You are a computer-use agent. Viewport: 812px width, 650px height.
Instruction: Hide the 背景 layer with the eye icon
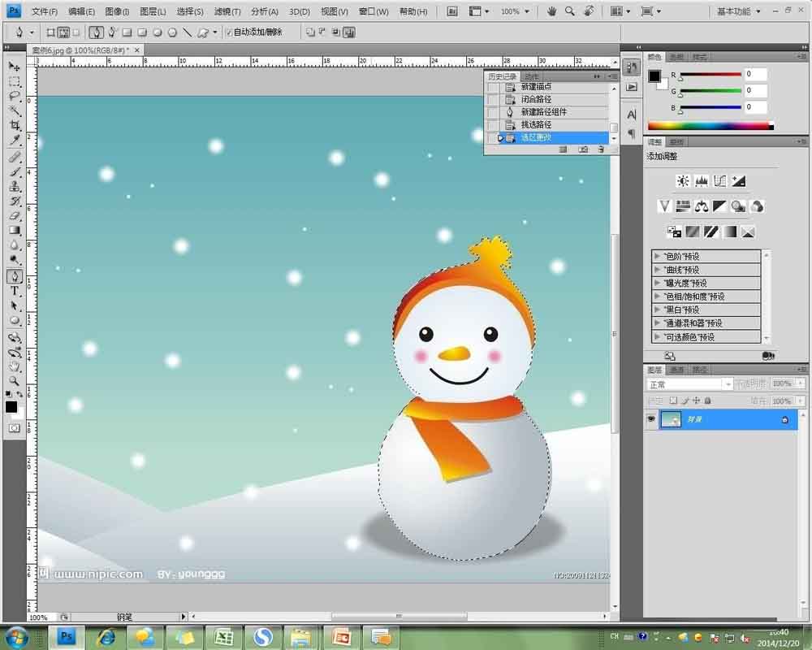tap(650, 419)
